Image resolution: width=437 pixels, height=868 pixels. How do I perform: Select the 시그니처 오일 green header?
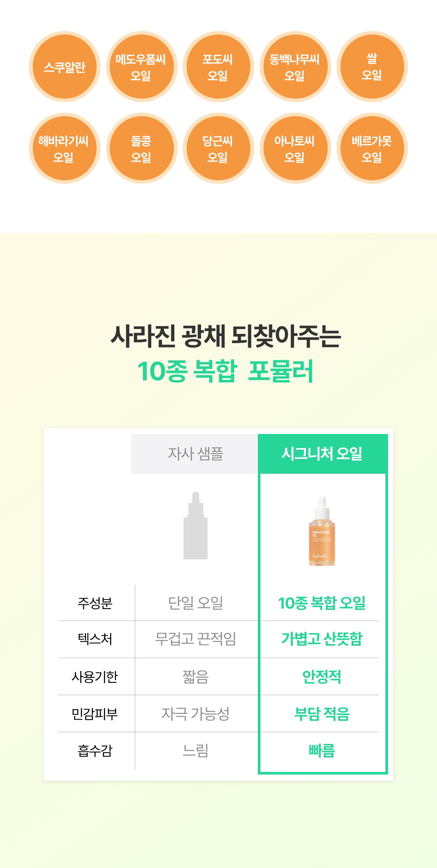tap(323, 454)
